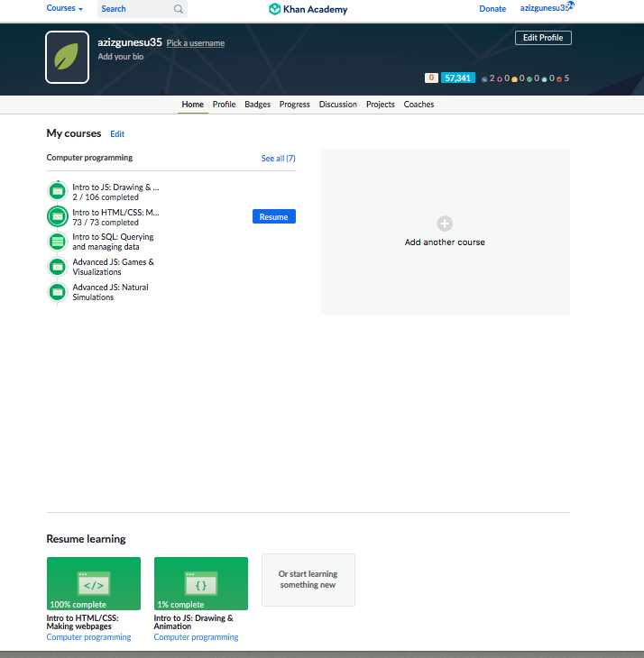Click See all (7) link
This screenshot has height=658, width=644.
[279, 159]
